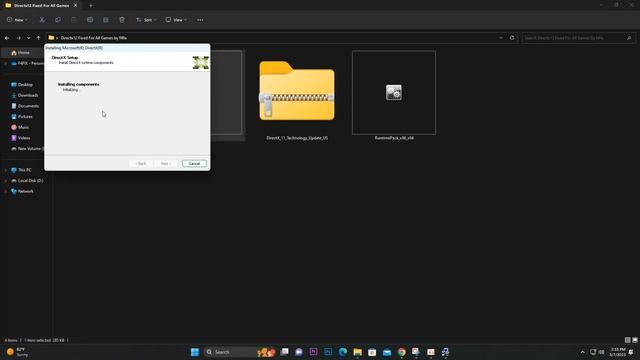Open Pictures in the sidebar
This screenshot has height=360, width=640.
[24, 116]
